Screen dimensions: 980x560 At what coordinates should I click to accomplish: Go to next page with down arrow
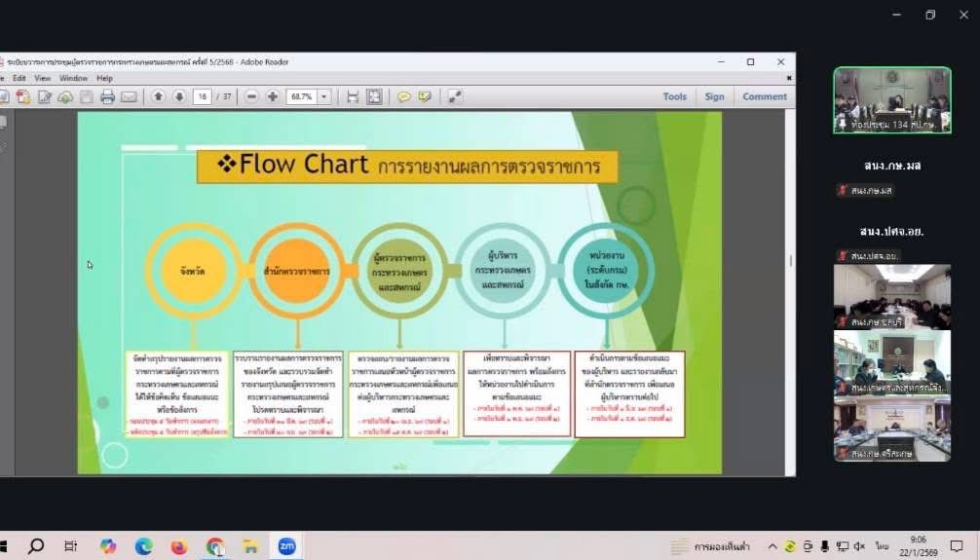point(179,96)
